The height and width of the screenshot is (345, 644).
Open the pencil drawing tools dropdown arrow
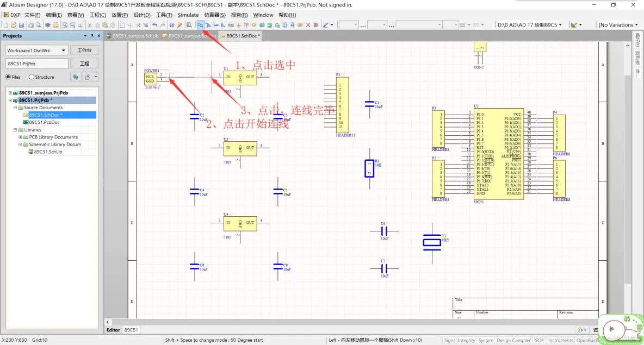pyautogui.click(x=332, y=25)
